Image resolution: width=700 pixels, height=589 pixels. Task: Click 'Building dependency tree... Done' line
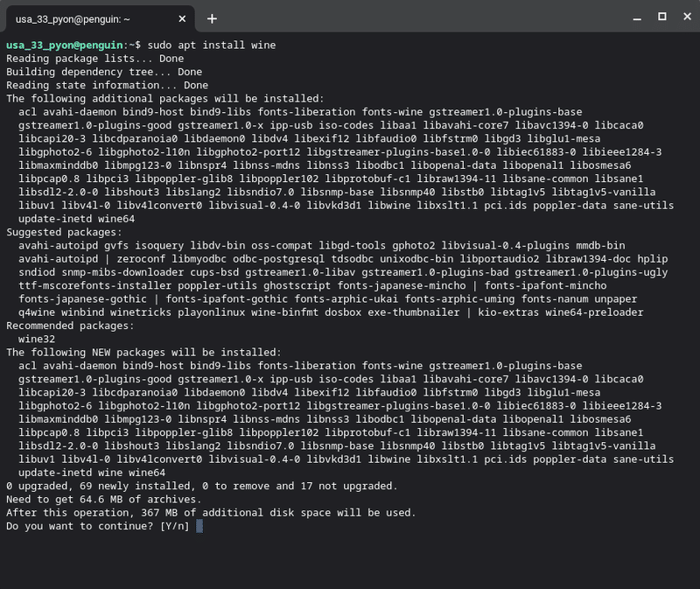(x=104, y=72)
